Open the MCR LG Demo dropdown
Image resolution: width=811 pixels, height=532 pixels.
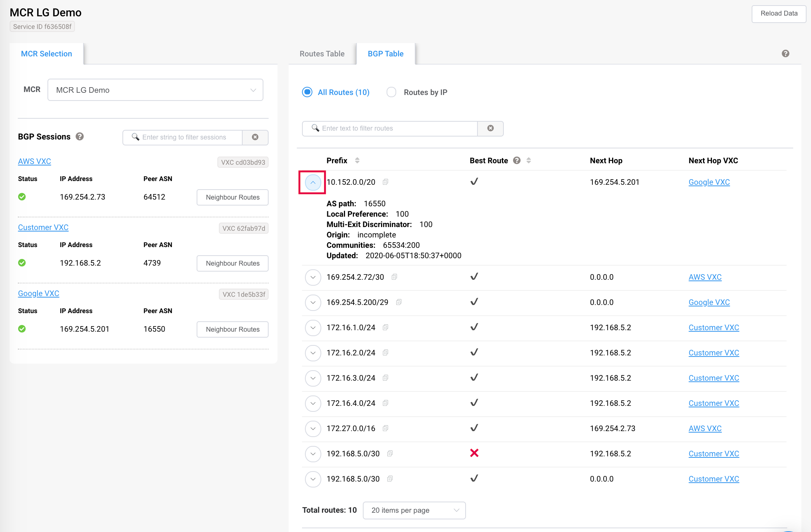click(155, 90)
